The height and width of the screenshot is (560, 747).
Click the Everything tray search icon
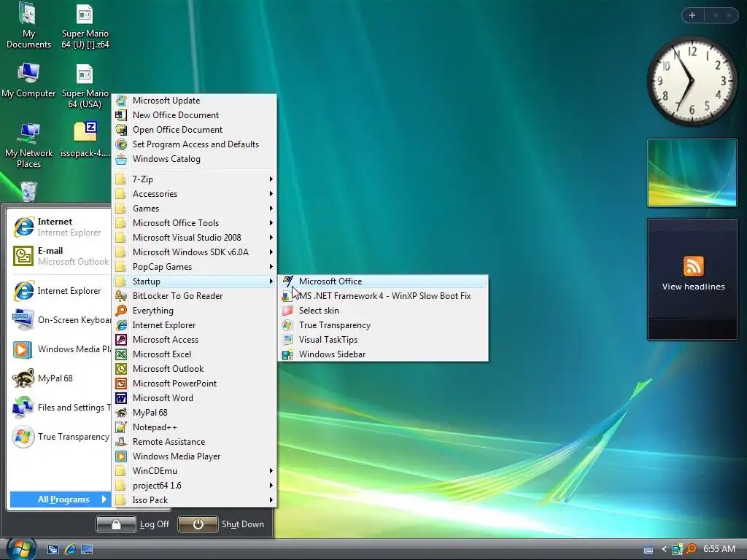pos(691,550)
